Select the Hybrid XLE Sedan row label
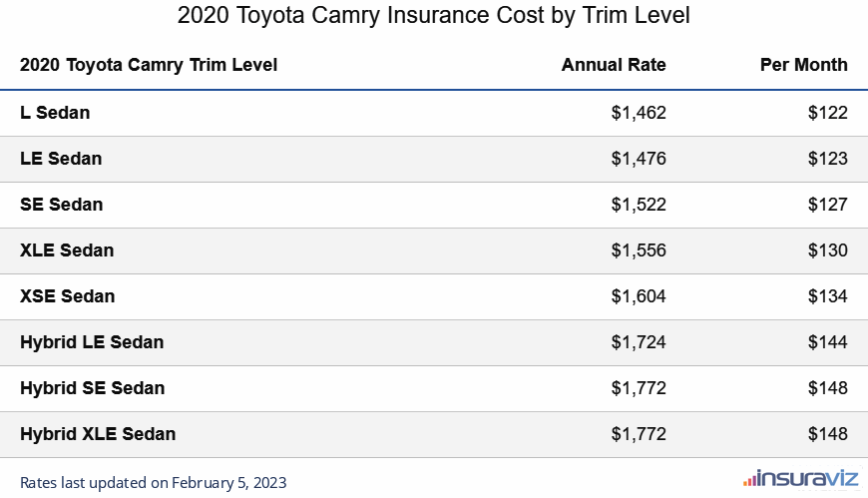This screenshot has height=498, width=868. tap(98, 434)
